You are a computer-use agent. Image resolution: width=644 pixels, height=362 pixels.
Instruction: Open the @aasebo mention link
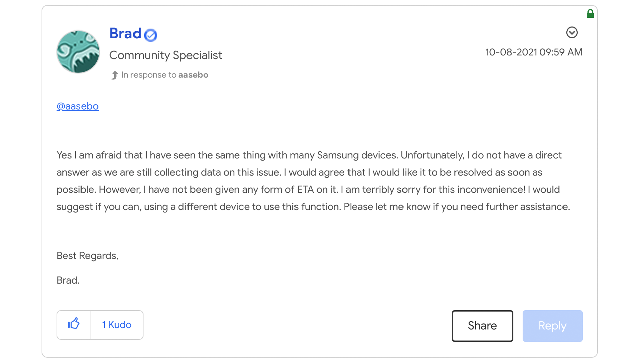click(77, 106)
